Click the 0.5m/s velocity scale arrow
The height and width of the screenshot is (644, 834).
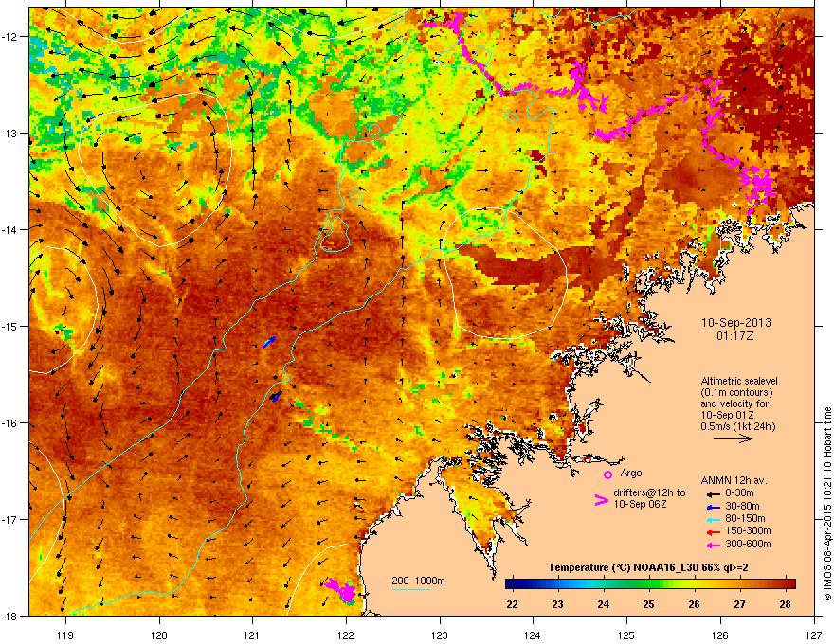click(733, 438)
